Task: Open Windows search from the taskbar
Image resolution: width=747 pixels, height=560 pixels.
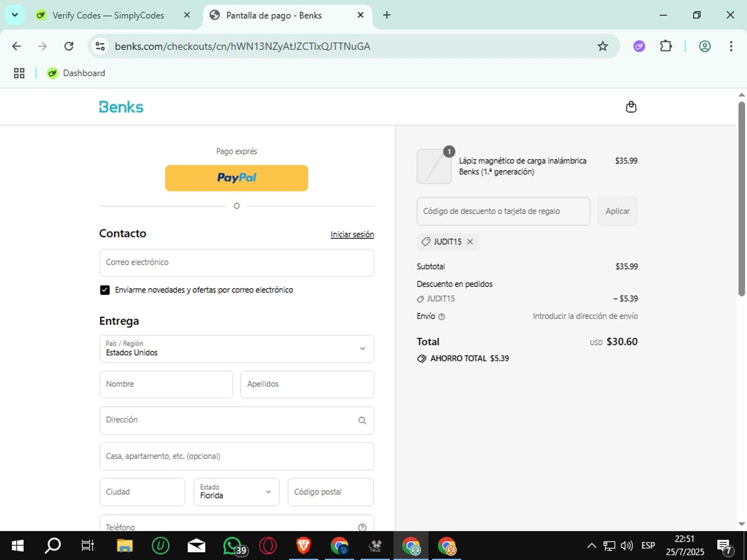Action: 53,546
